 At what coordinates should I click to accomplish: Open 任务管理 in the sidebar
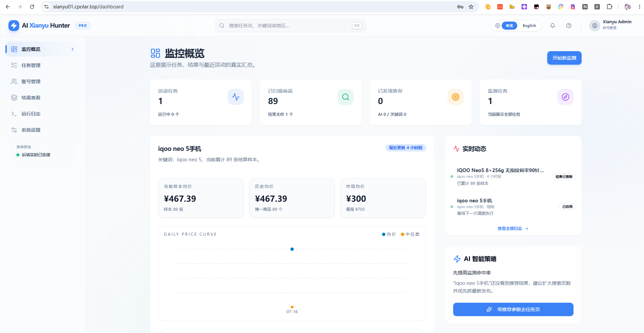(x=40, y=65)
